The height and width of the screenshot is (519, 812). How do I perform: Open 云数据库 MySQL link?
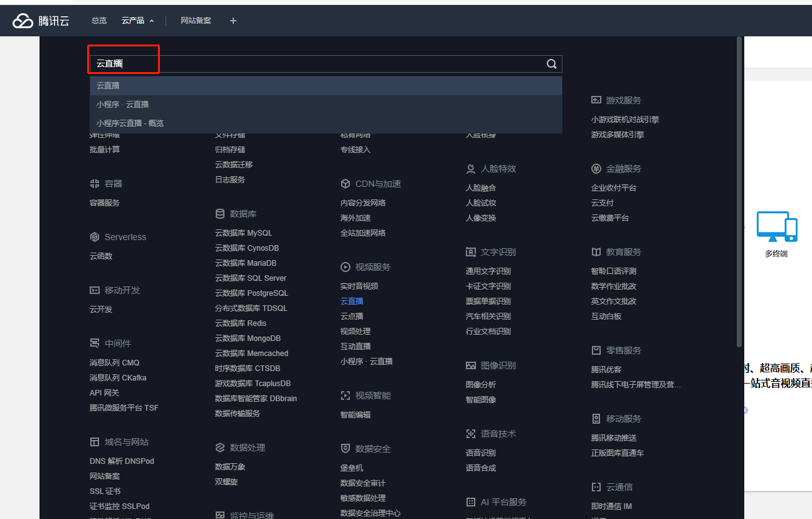pyautogui.click(x=244, y=233)
